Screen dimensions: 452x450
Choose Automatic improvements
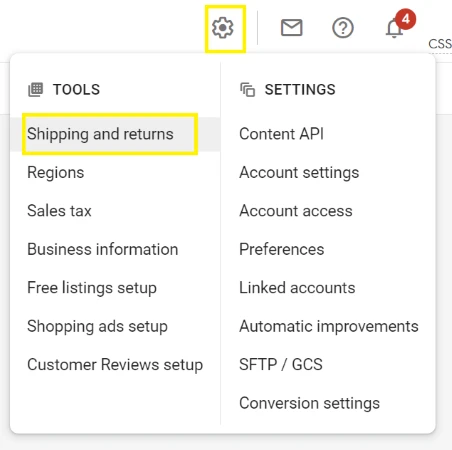tap(329, 326)
